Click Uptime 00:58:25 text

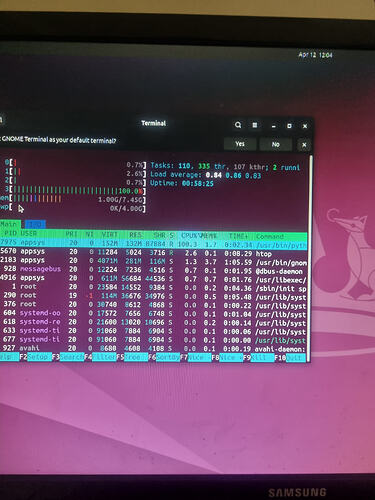click(182, 183)
